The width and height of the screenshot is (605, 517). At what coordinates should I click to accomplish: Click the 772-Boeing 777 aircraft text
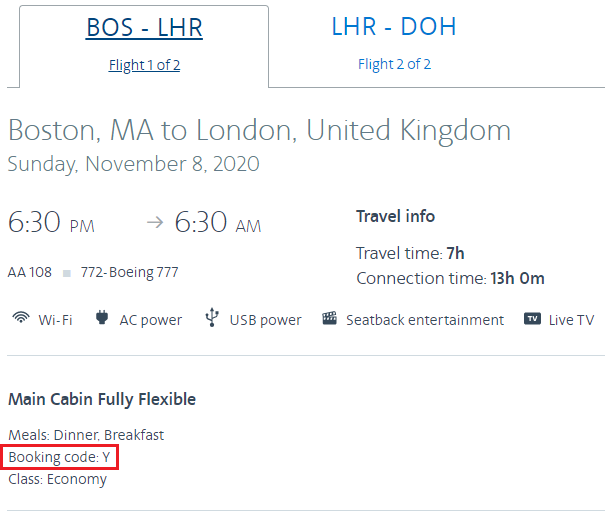[129, 272]
